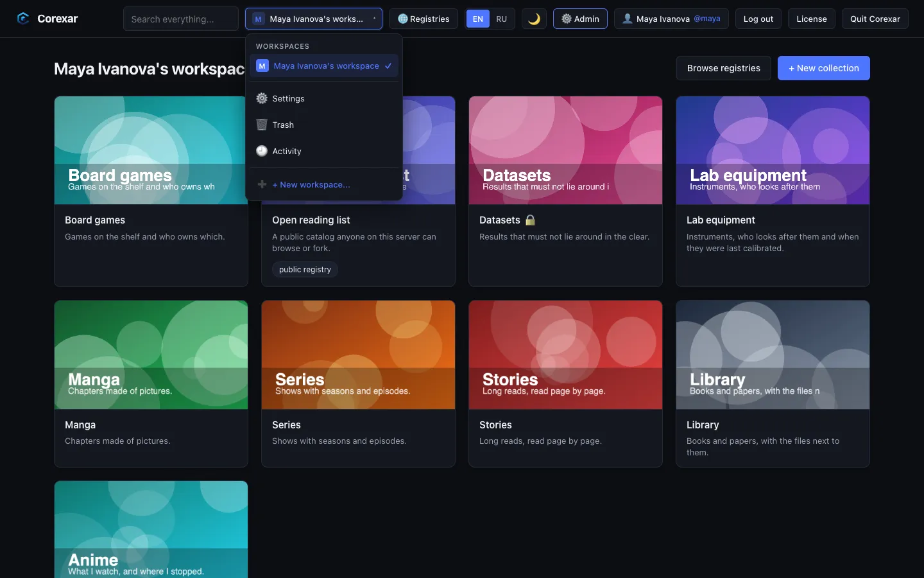This screenshot has width=924, height=578.
Task: Click the Open reading list title
Action: (x=311, y=220)
